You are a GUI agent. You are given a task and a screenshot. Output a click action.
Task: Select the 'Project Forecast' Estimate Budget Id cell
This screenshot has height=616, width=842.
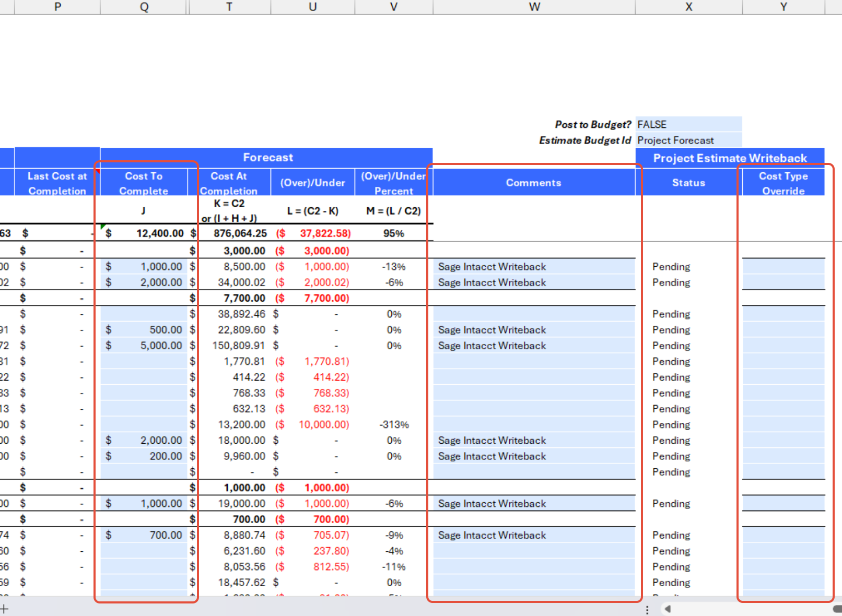[689, 140]
